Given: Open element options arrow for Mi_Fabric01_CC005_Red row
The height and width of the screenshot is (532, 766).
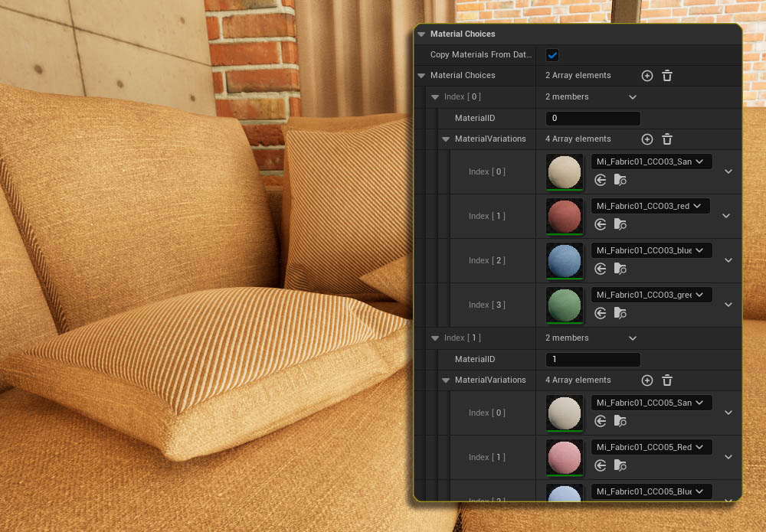Looking at the screenshot, I should 728,457.
